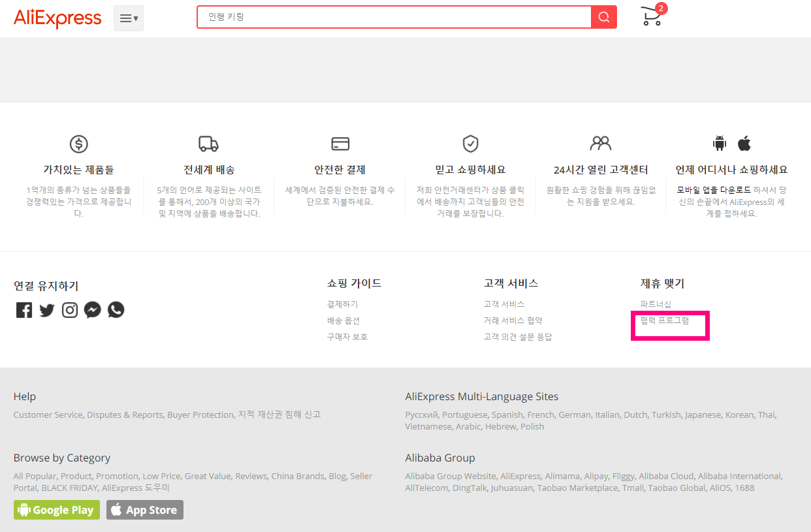
Task: Open the WhatsApp social icon
Action: click(116, 310)
